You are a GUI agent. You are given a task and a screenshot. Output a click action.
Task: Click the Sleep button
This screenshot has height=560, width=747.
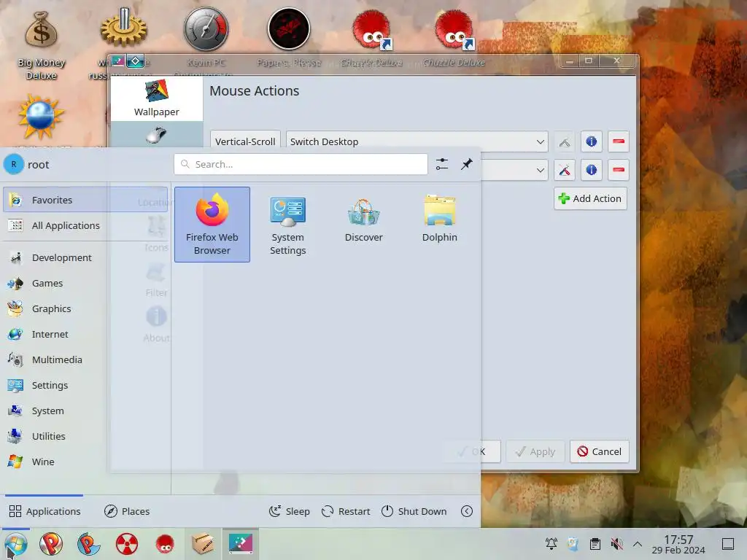[289, 511]
